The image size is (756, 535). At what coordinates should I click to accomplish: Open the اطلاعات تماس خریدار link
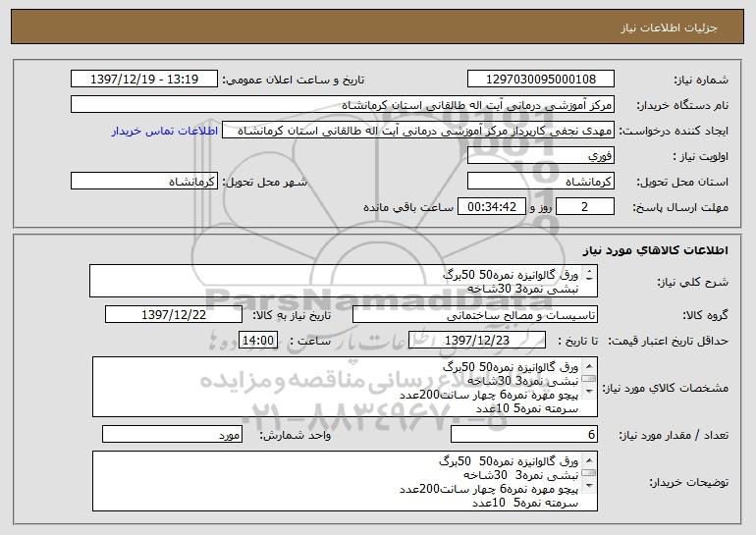164,131
